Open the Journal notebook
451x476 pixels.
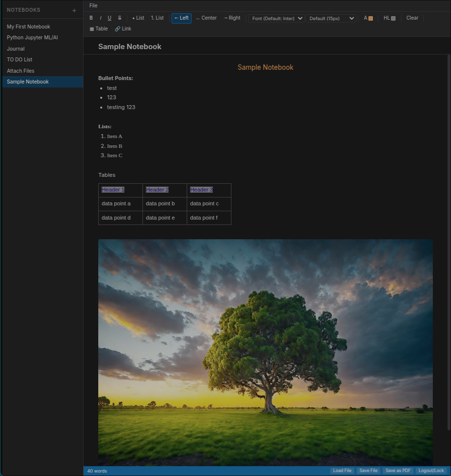click(x=43, y=49)
